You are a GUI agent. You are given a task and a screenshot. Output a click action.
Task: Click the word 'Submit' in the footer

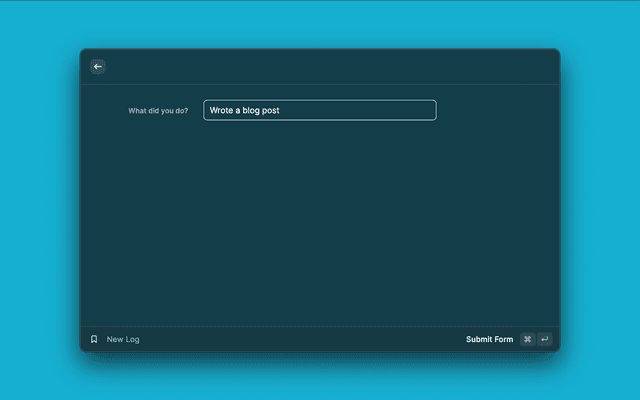[479, 339]
